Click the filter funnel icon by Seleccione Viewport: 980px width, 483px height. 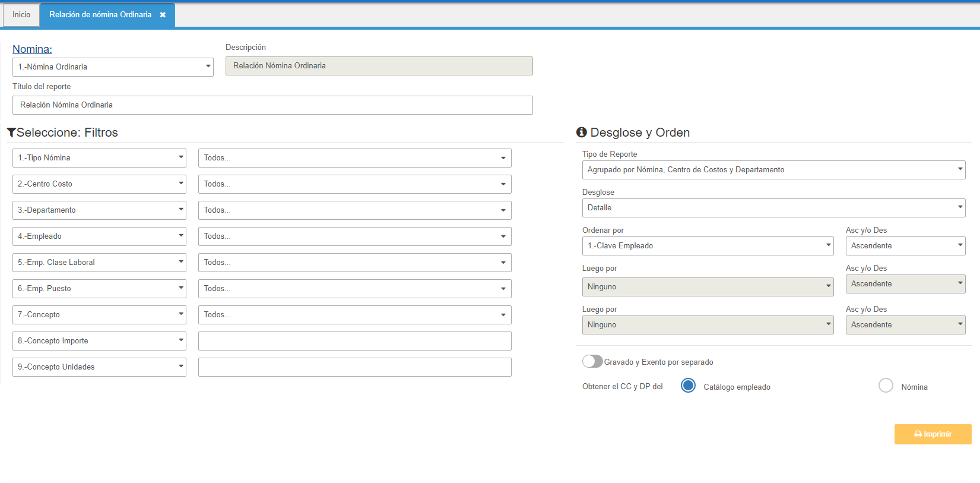click(x=11, y=132)
